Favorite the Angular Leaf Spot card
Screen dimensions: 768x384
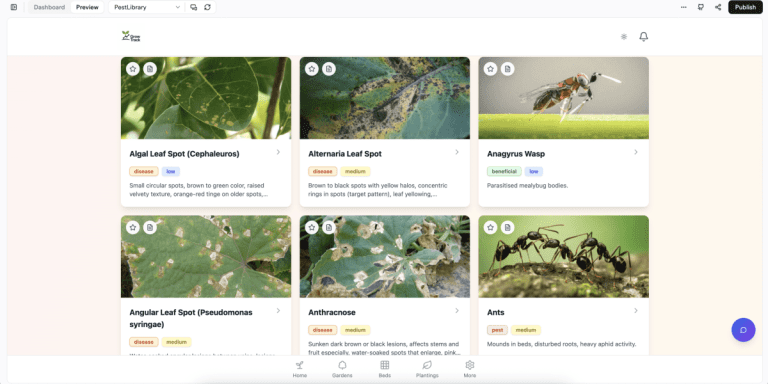click(133, 227)
